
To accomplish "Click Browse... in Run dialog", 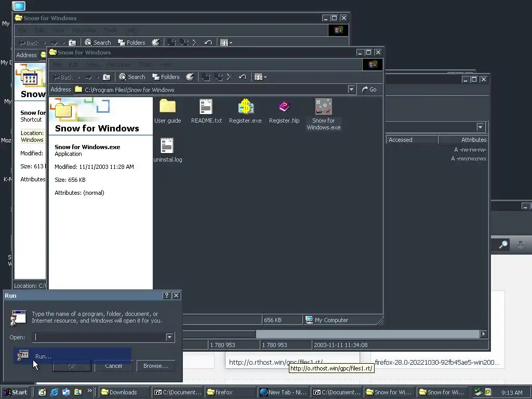I will [x=155, y=366].
